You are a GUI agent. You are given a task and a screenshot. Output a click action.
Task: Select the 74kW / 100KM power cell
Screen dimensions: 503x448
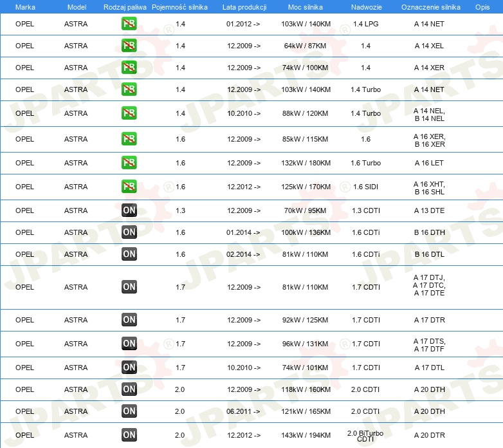(x=305, y=68)
